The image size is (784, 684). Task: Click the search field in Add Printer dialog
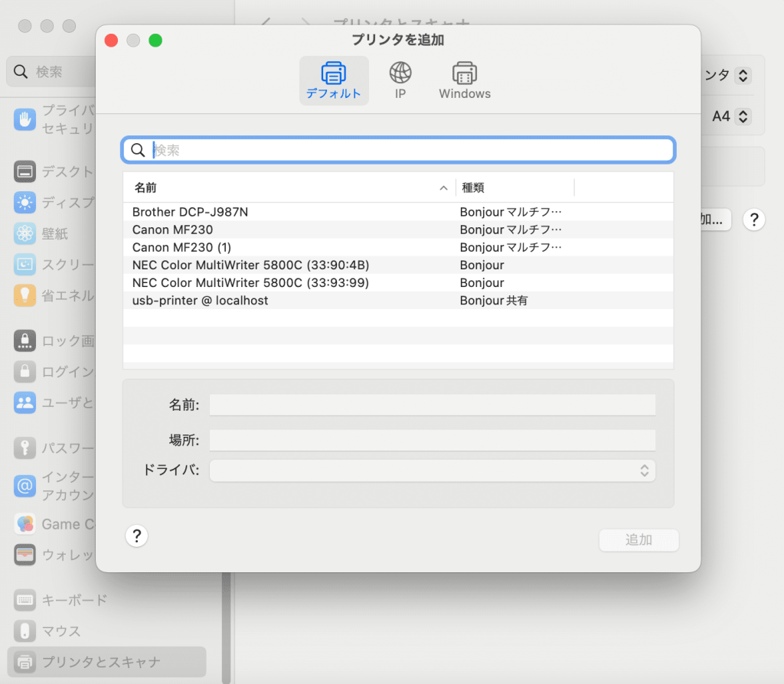coord(398,150)
